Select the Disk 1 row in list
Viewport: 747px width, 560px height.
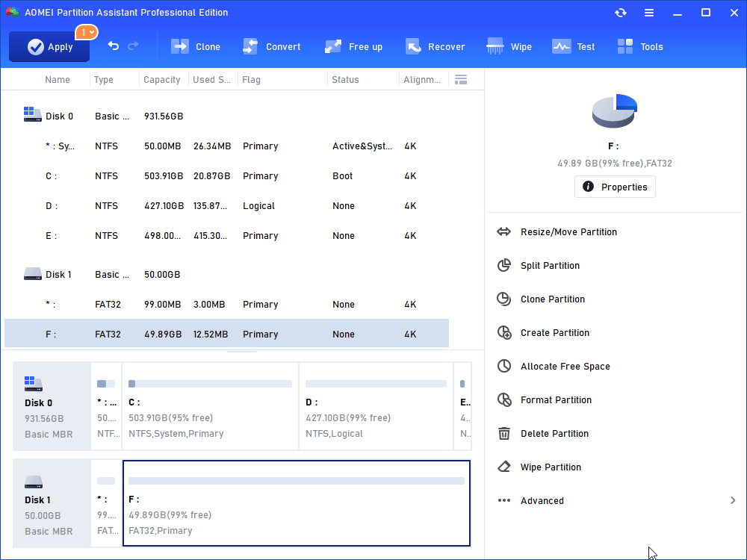point(227,275)
